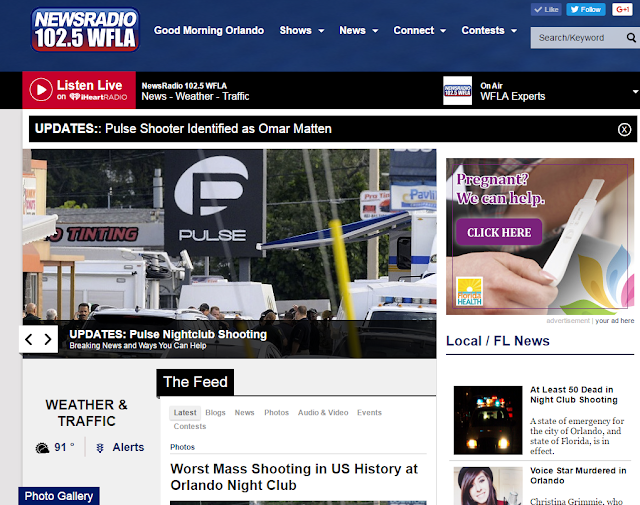Click the Facebook Like button
This screenshot has width=640, height=505.
click(x=546, y=9)
